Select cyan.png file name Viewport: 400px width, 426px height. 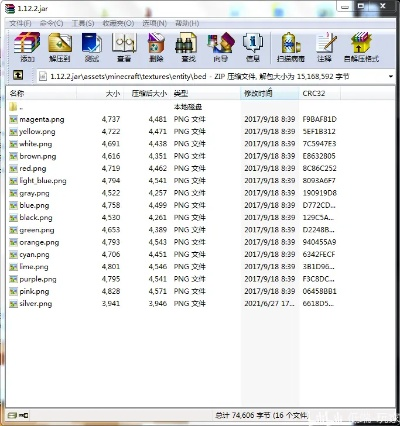click(x=34, y=255)
